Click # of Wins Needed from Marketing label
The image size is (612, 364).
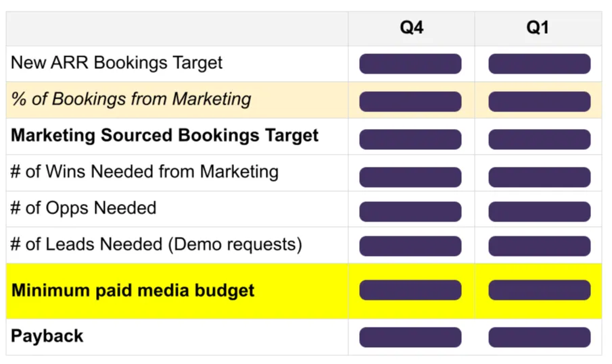145,172
